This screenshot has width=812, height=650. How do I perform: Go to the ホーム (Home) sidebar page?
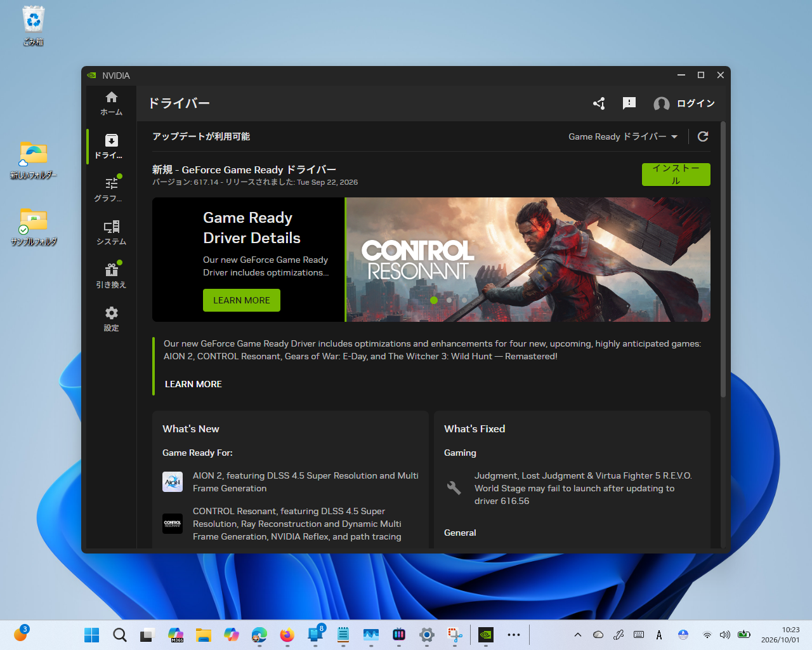[112, 103]
